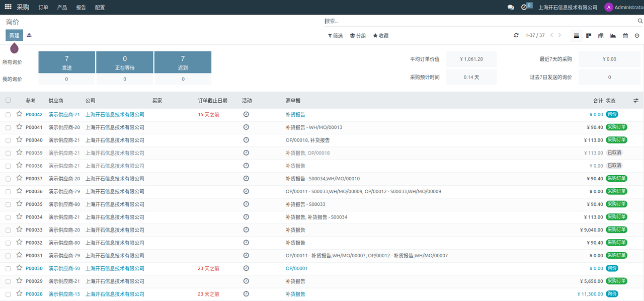Switch to pivot table view
644x301 pixels.
point(601,36)
